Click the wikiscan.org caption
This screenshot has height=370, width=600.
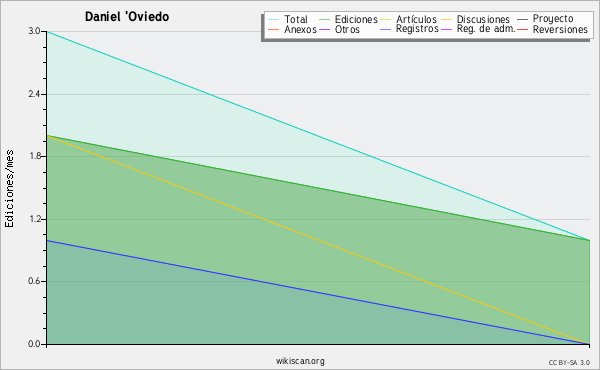[300, 361]
